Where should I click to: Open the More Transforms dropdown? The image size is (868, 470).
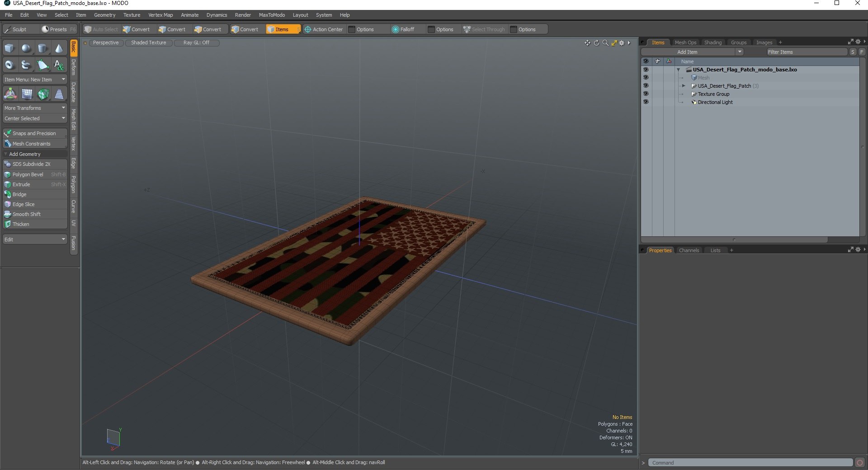tap(35, 108)
